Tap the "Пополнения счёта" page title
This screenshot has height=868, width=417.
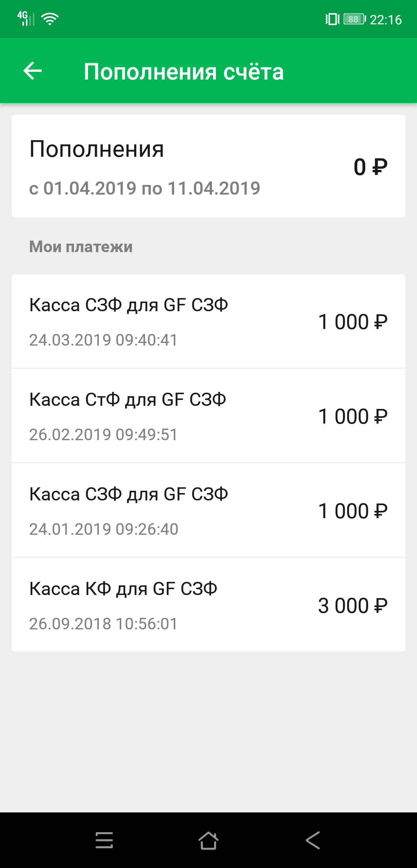(x=184, y=72)
